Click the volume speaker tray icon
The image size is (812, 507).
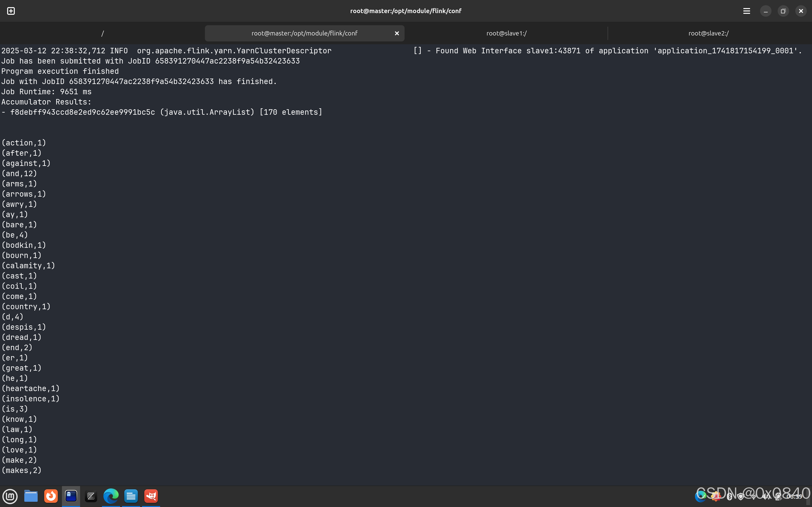[x=765, y=497]
